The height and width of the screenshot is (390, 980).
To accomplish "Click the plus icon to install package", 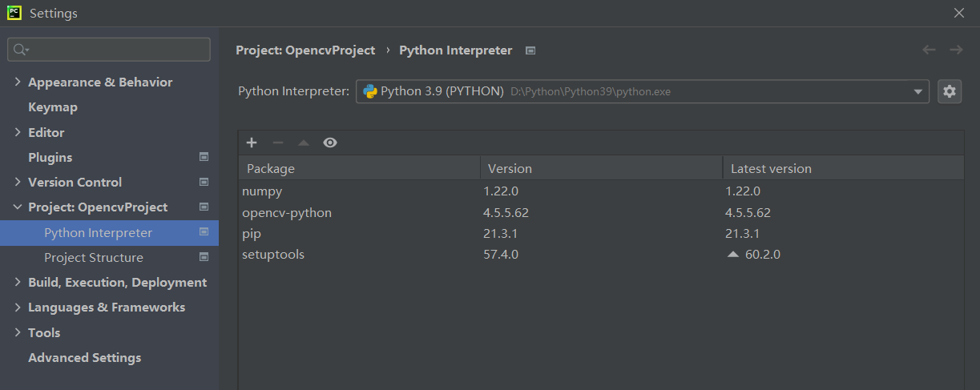I will (252, 143).
